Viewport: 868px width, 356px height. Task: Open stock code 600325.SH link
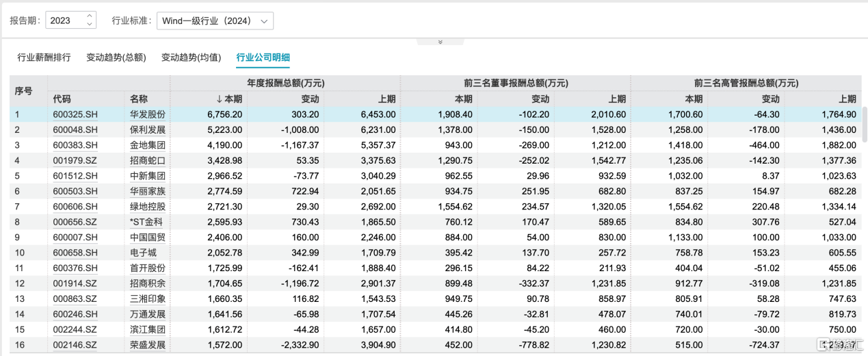click(x=75, y=114)
